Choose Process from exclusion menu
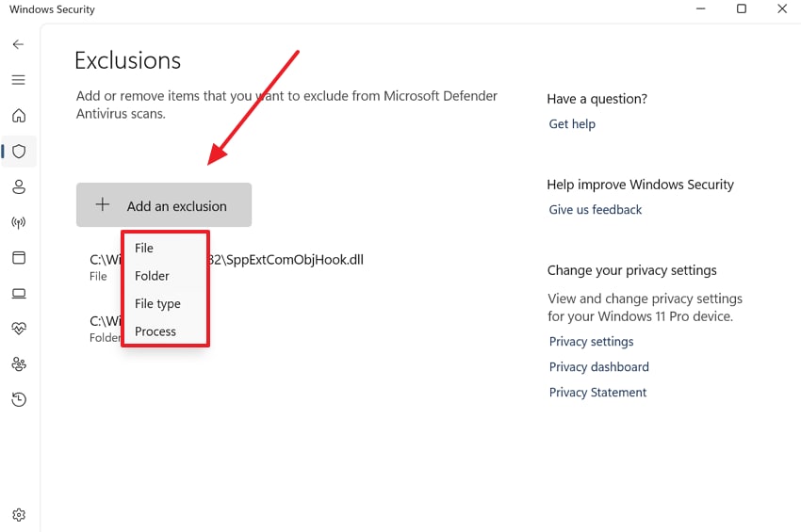This screenshot has height=532, width=801. (155, 331)
